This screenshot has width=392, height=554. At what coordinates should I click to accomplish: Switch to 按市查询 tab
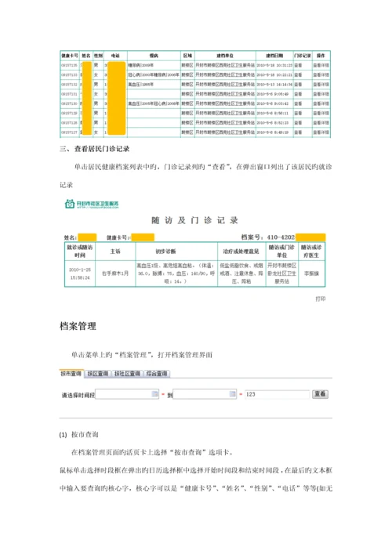tap(71, 374)
